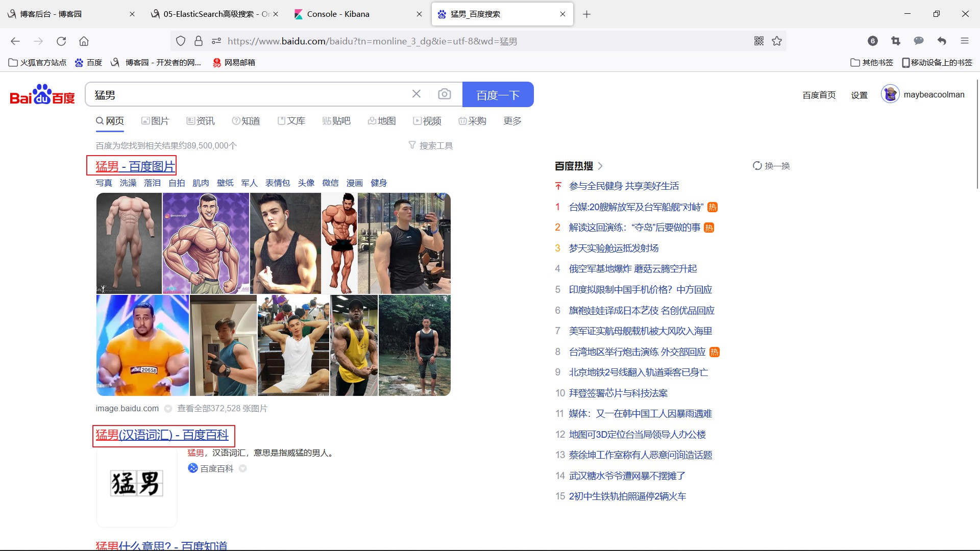Image resolution: width=980 pixels, height=551 pixels.
Task: Click the 表情包 image tag
Action: pyautogui.click(x=278, y=183)
